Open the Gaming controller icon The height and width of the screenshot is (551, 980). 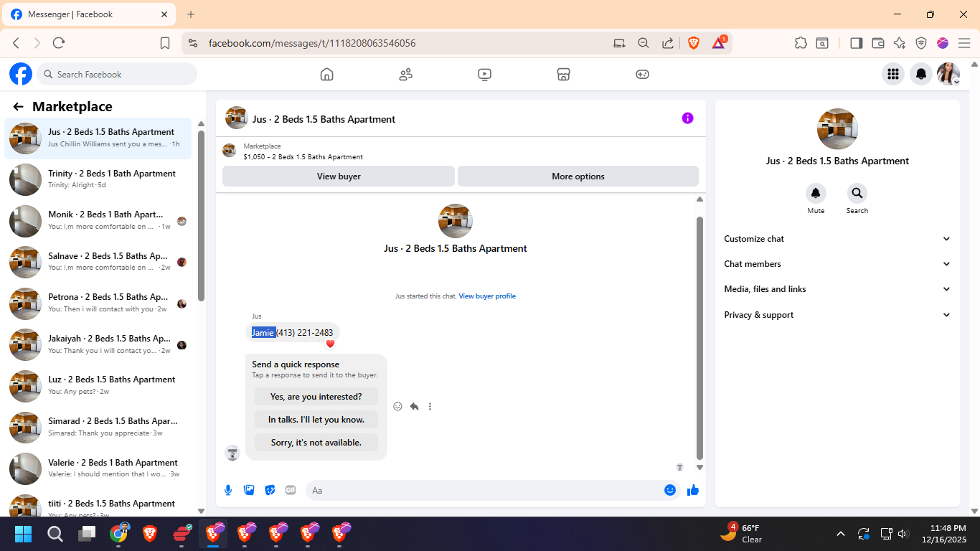pos(642,74)
